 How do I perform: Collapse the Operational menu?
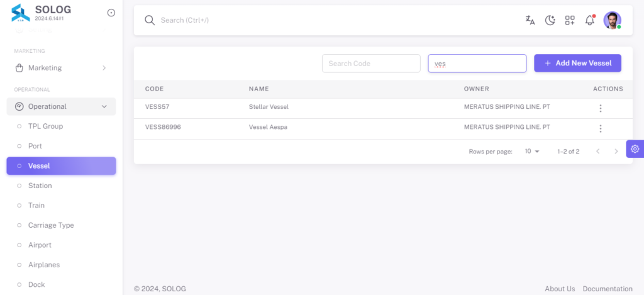click(x=61, y=106)
